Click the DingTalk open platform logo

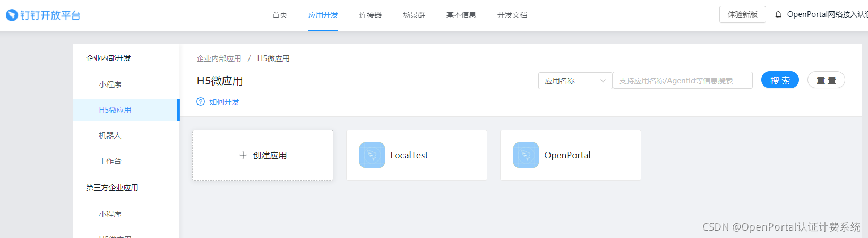[43, 15]
